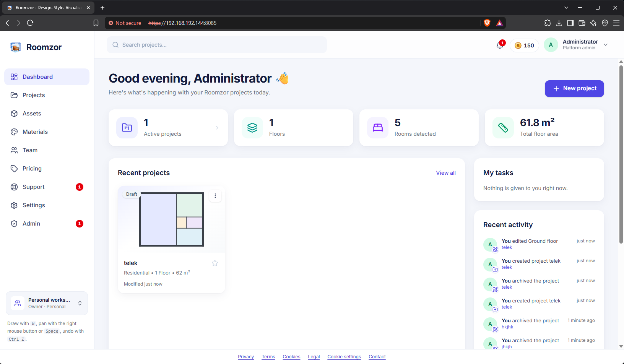This screenshot has height=364, width=624.
Task: Open the Personal workspace switcher
Action: point(47,303)
